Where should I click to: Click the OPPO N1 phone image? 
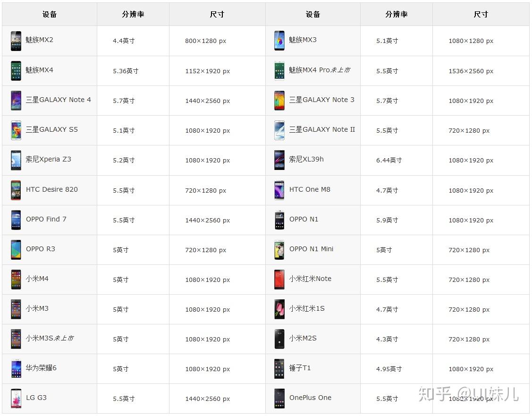point(279,220)
